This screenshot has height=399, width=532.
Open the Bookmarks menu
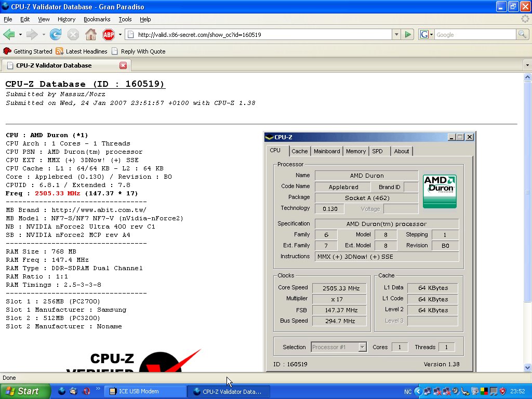97,19
